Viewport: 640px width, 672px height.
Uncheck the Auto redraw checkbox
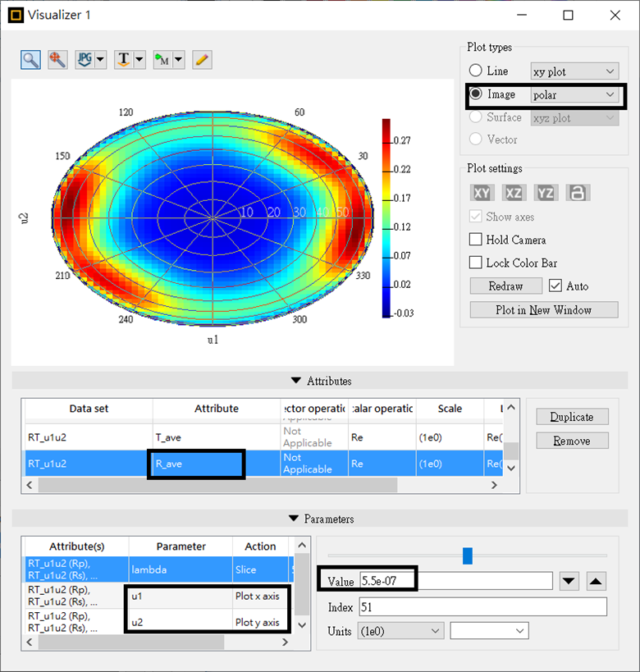coord(555,286)
